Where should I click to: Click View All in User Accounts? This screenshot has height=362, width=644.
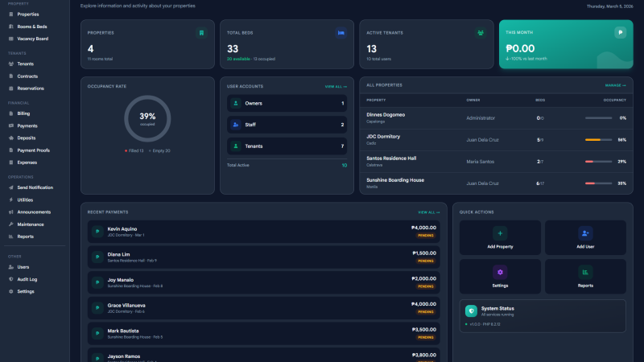[336, 87]
